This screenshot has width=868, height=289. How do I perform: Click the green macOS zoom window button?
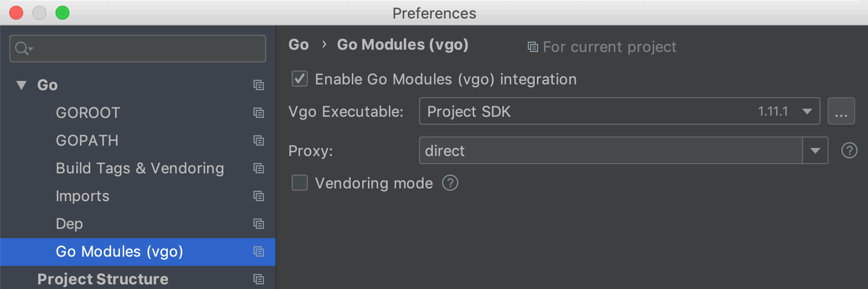(x=62, y=13)
